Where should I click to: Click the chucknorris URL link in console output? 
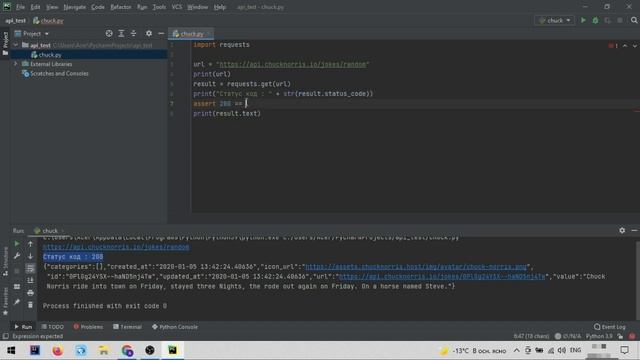116,247
